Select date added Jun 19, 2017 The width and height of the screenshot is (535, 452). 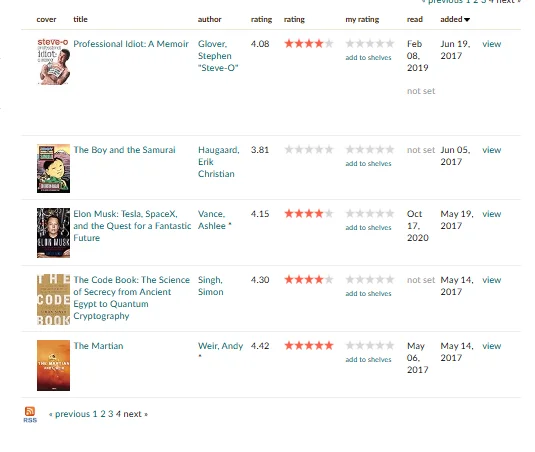455,50
